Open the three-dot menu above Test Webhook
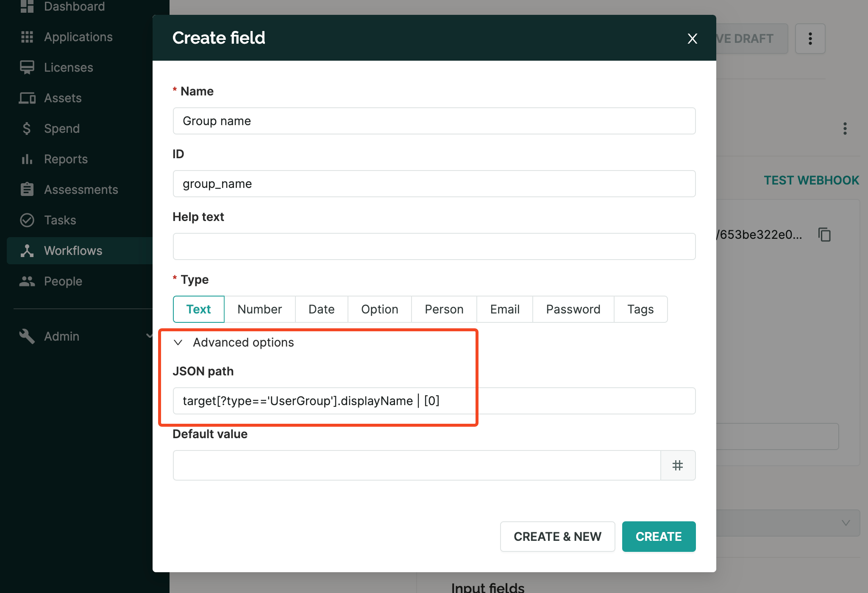The image size is (868, 593). [845, 129]
